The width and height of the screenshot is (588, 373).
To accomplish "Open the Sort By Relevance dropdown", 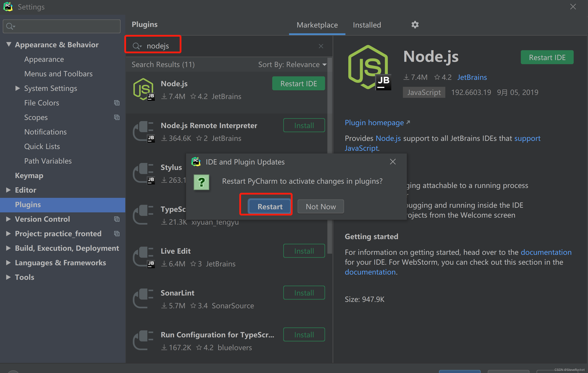I will tap(292, 65).
